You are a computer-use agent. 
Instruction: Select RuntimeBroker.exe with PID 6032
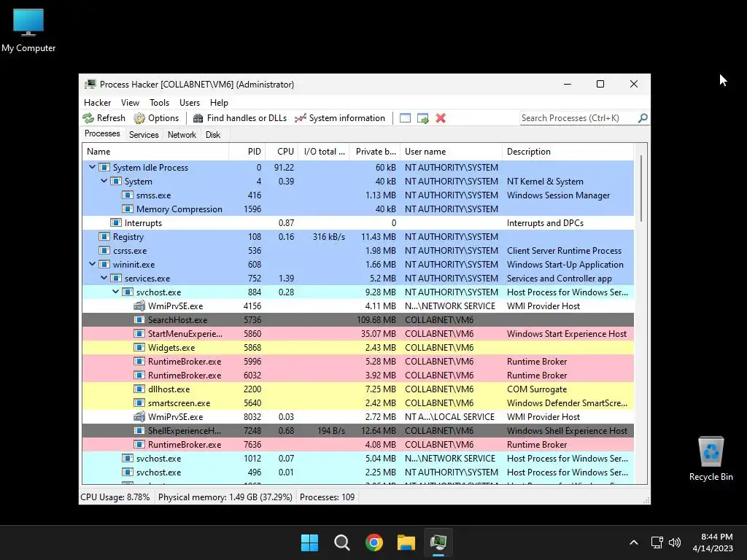357,376
